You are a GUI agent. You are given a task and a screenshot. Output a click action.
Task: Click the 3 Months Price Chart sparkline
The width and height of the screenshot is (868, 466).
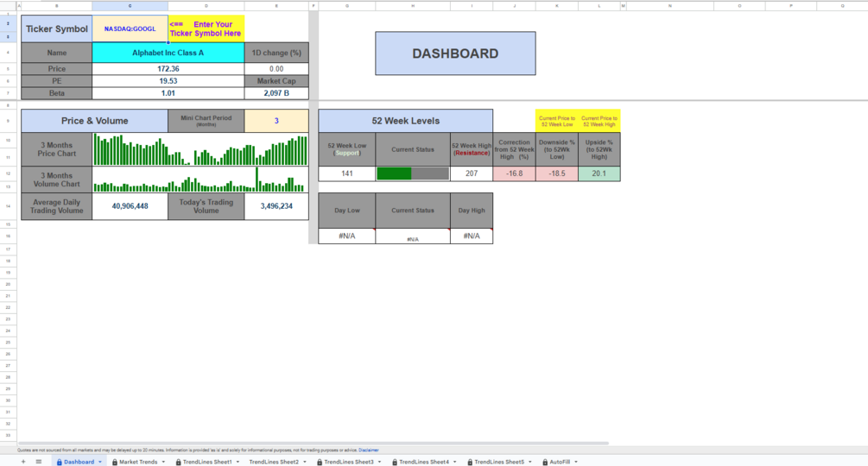[x=200, y=149]
